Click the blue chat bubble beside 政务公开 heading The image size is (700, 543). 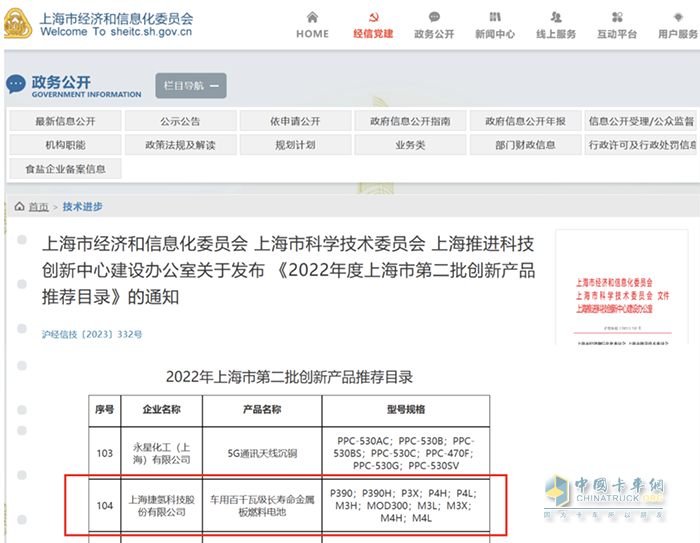(16, 84)
